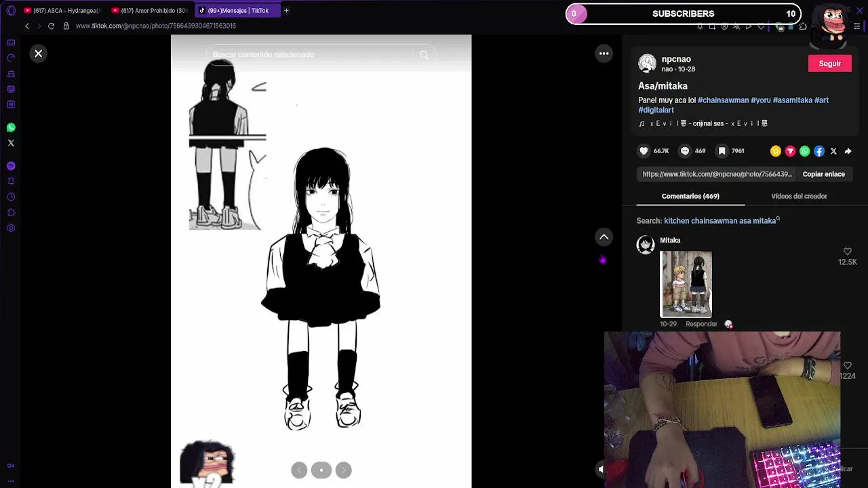This screenshot has height=488, width=868.
Task: Open the three-dots more options menu
Action: 604,54
